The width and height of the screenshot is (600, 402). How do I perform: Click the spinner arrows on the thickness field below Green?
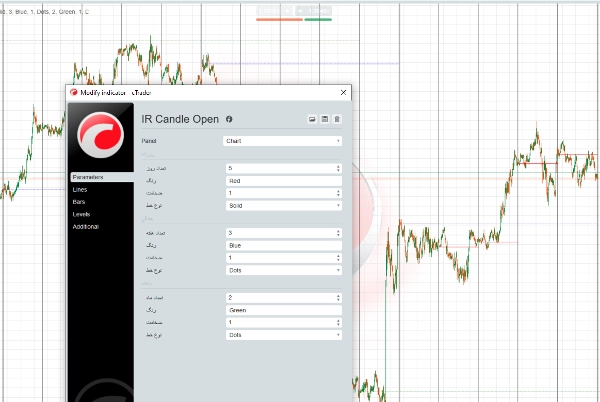click(x=338, y=322)
